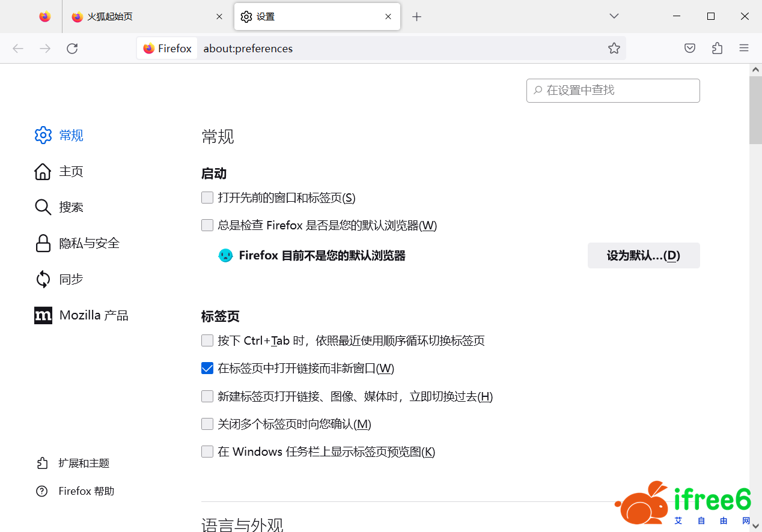Screen dimensions: 762x532
Task: Expand the list all tabs dropdown arrow
Action: [x=614, y=16]
